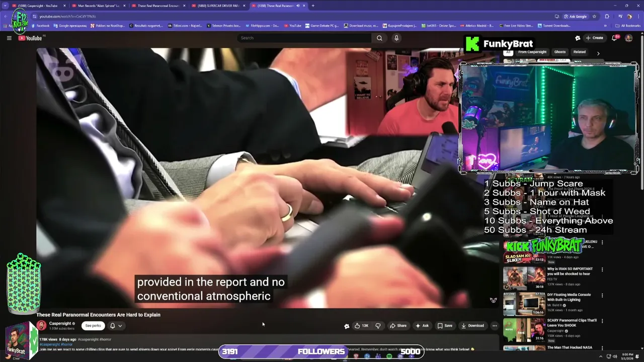The image size is (644, 362).
Task: Click the icon left of the like button
Action: (x=347, y=326)
